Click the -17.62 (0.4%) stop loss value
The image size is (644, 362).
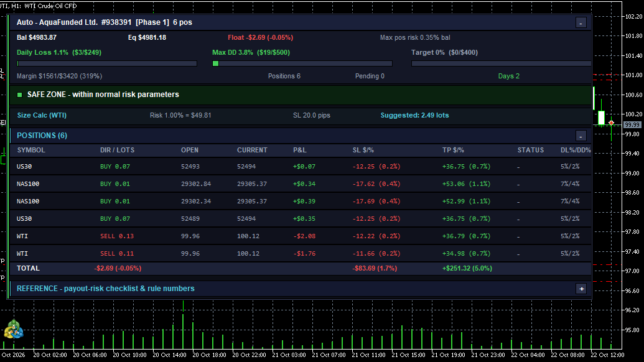pyautogui.click(x=376, y=184)
